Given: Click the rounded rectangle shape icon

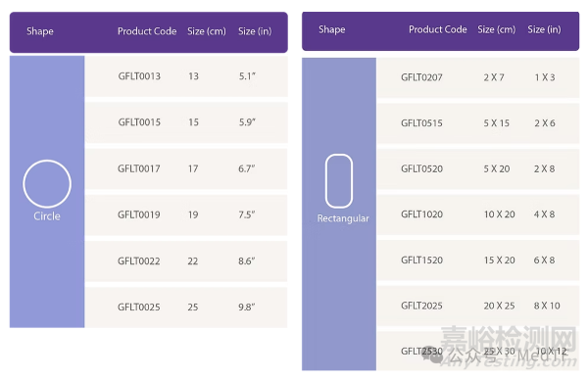Looking at the screenshot, I should 339,181.
